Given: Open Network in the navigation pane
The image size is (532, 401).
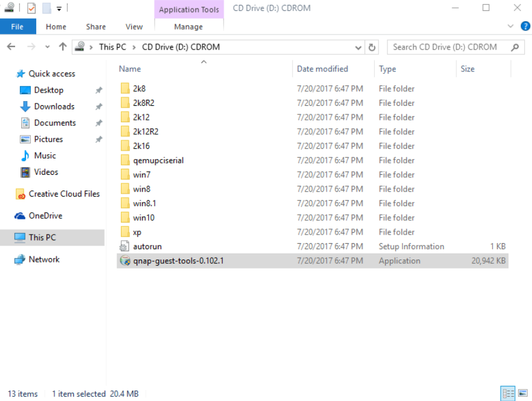Looking at the screenshot, I should tap(44, 259).
